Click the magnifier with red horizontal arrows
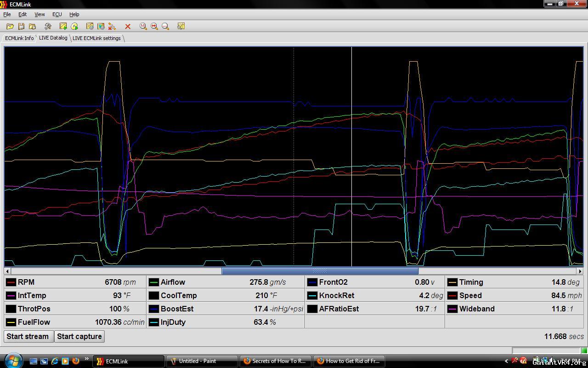 click(154, 27)
